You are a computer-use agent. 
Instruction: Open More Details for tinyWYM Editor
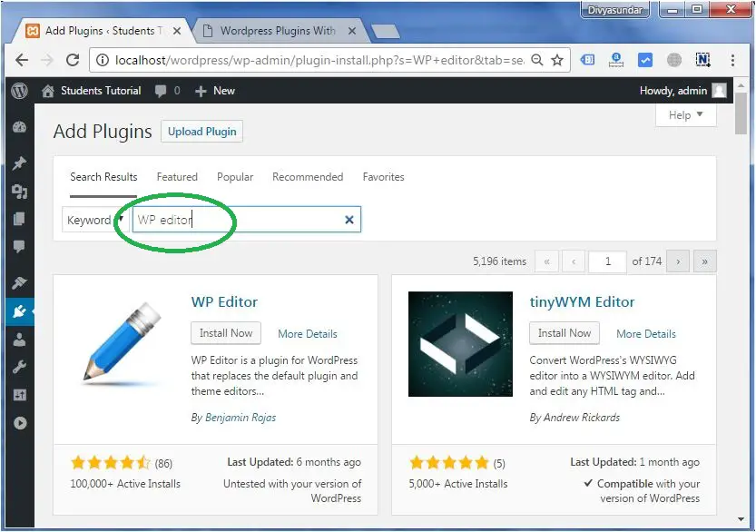[x=645, y=334]
